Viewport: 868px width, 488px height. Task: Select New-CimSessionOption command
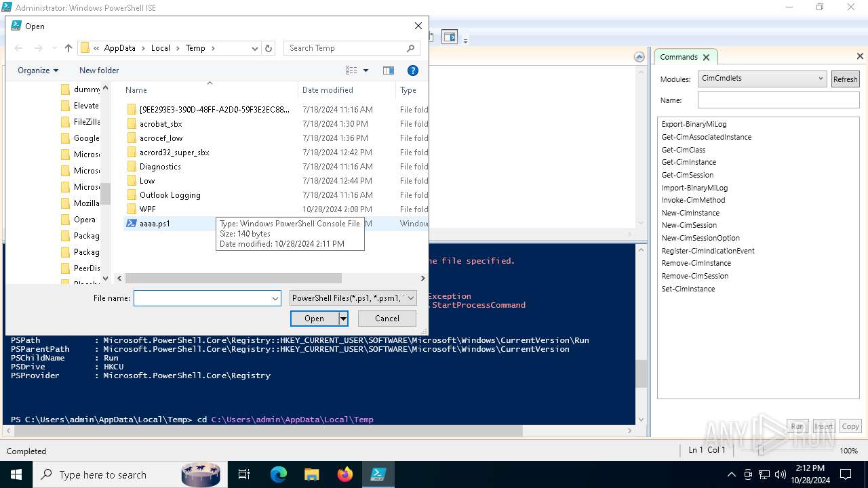coord(701,239)
